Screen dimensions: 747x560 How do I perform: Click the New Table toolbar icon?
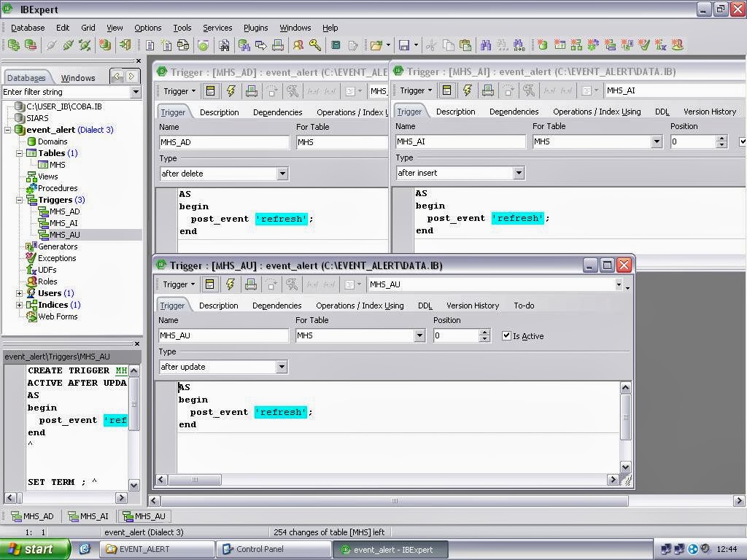560,45
